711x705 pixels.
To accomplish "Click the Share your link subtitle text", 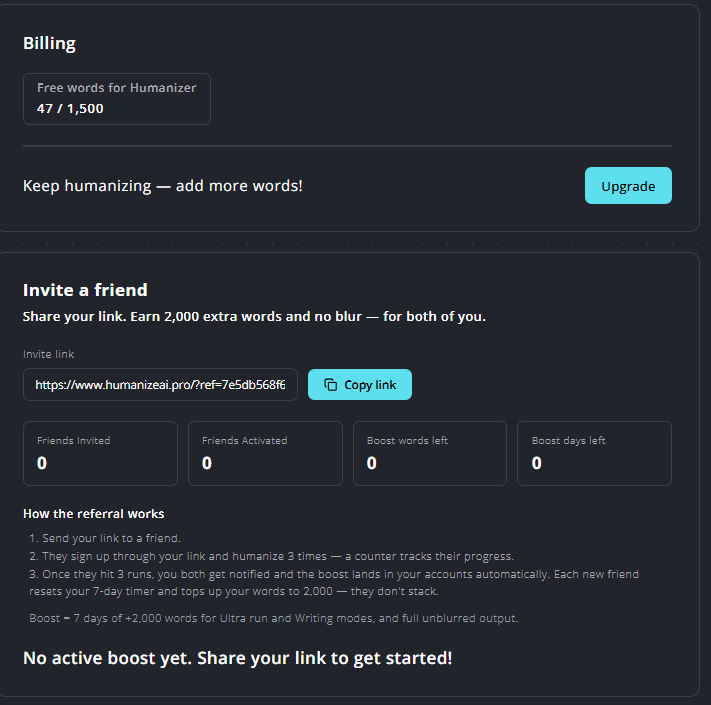I will [254, 316].
